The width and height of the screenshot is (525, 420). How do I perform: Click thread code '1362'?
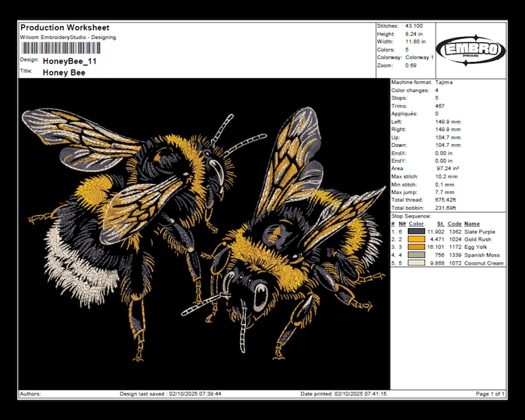tap(455, 231)
